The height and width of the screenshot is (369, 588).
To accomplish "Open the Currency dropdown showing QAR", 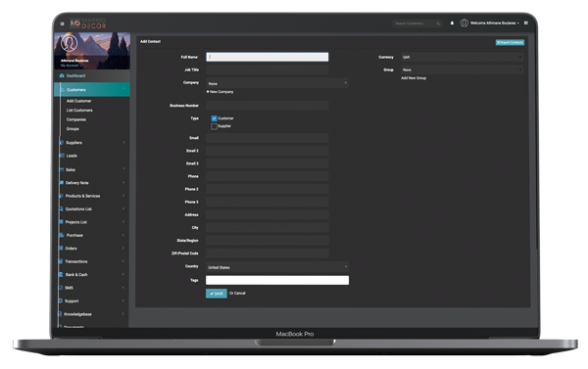I will point(462,57).
